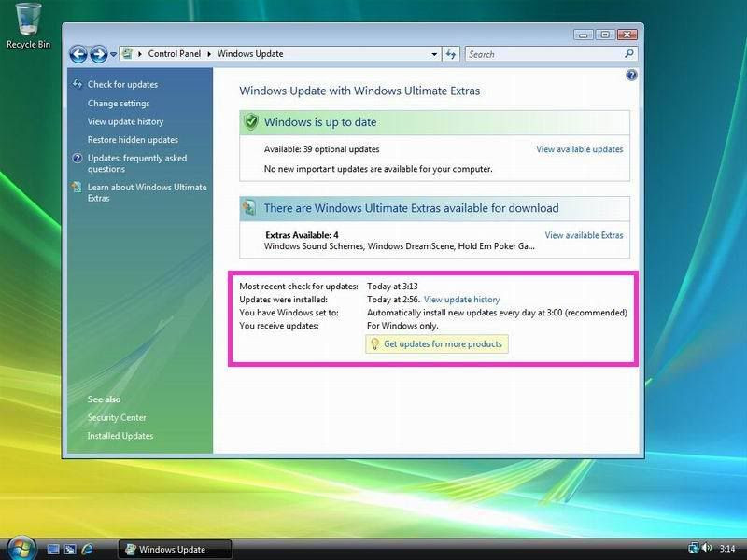Select Control Panel breadcrumb
The height and width of the screenshot is (560, 747).
(175, 54)
